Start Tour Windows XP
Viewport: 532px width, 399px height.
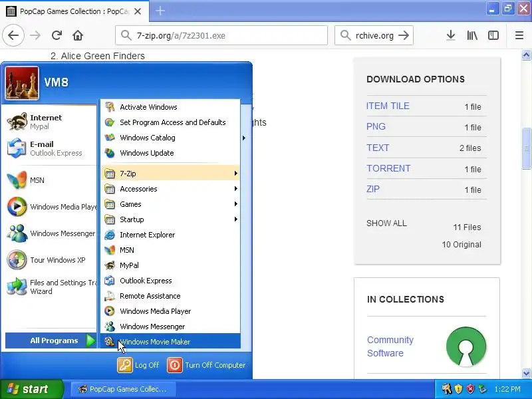[51, 260]
